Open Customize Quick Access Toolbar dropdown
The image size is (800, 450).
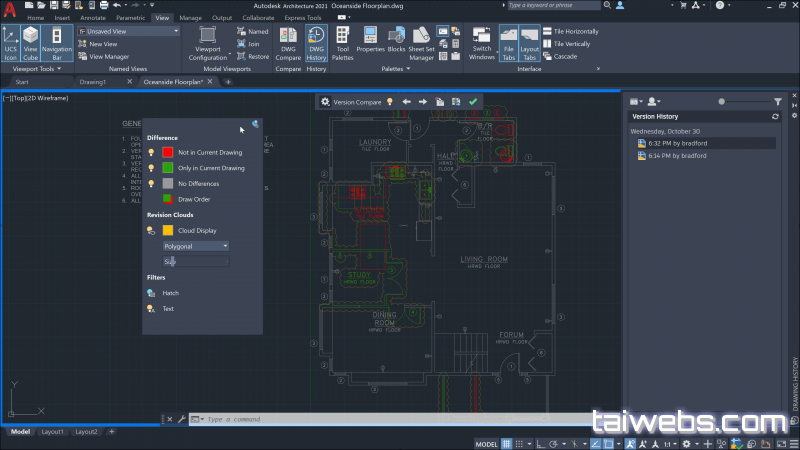tap(152, 5)
